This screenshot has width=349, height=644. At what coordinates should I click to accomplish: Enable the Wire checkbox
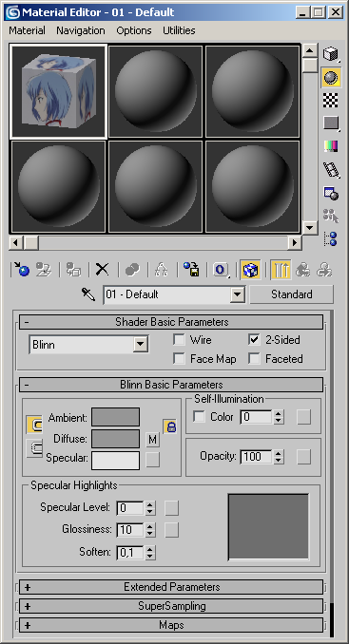click(179, 340)
